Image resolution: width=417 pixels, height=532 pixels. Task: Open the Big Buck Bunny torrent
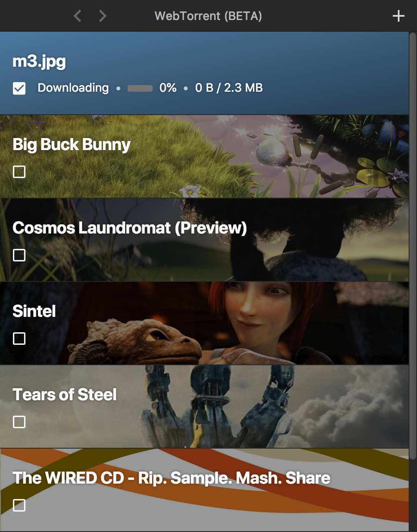click(204, 156)
